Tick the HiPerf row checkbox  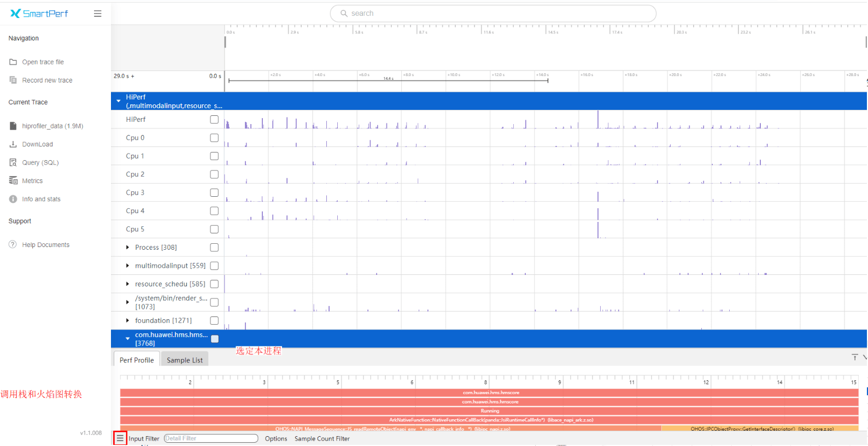[x=214, y=119]
